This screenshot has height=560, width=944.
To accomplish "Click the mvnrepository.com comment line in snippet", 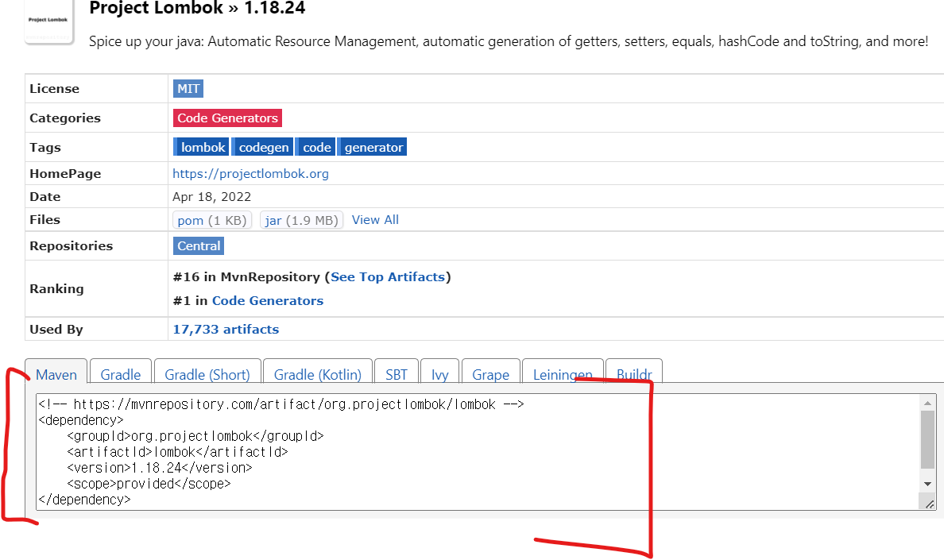I will [281, 404].
